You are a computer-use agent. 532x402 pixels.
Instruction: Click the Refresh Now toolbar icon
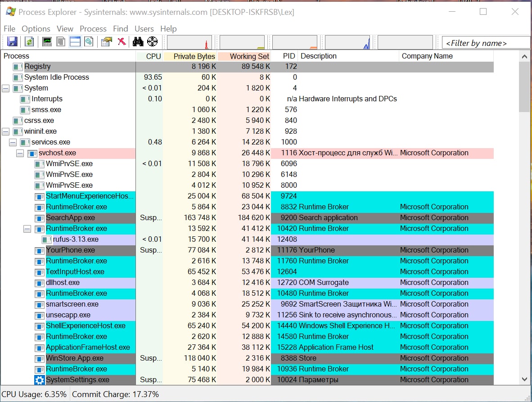(x=29, y=42)
